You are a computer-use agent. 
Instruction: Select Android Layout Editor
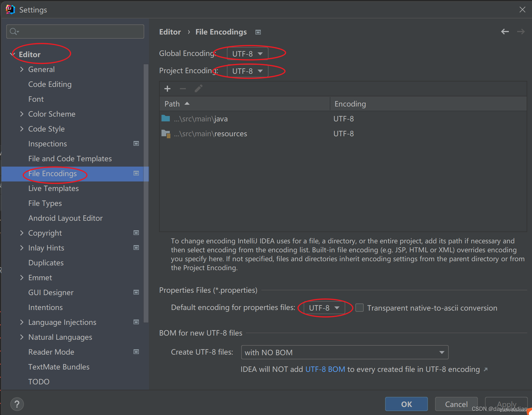(x=65, y=218)
